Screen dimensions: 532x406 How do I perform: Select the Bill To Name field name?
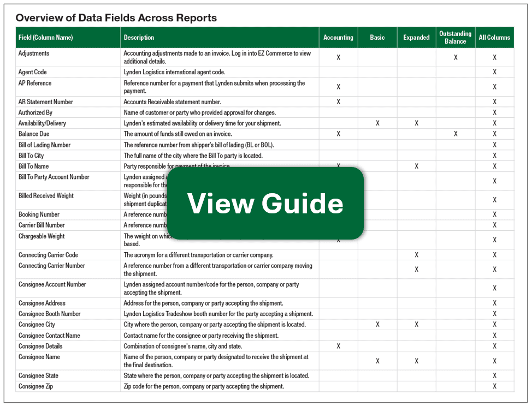pyautogui.click(x=33, y=166)
